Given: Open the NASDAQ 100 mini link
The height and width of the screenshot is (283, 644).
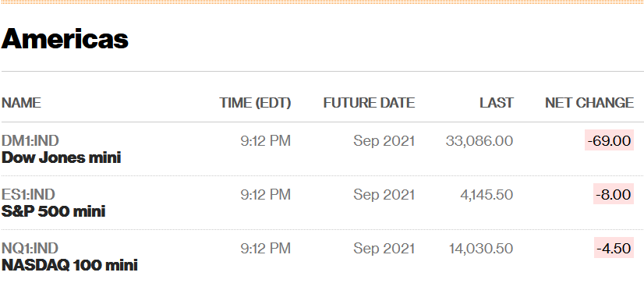Looking at the screenshot, I should [69, 265].
